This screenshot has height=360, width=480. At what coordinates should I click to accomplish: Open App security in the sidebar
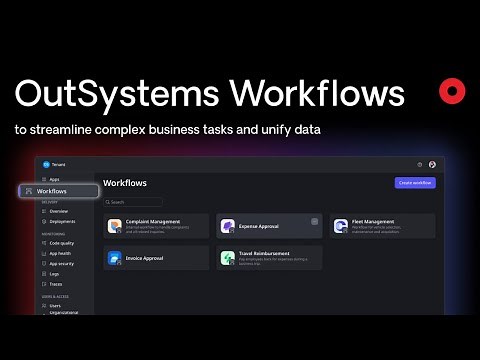[58, 264]
